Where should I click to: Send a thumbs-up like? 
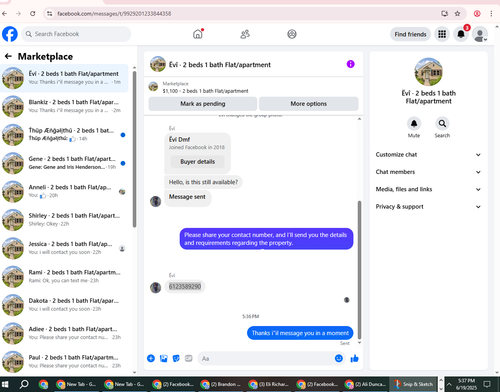(x=354, y=358)
